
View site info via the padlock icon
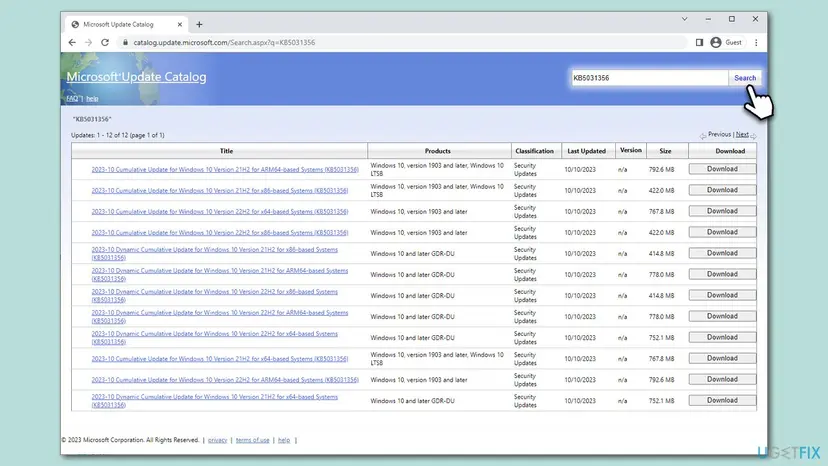pos(125,42)
